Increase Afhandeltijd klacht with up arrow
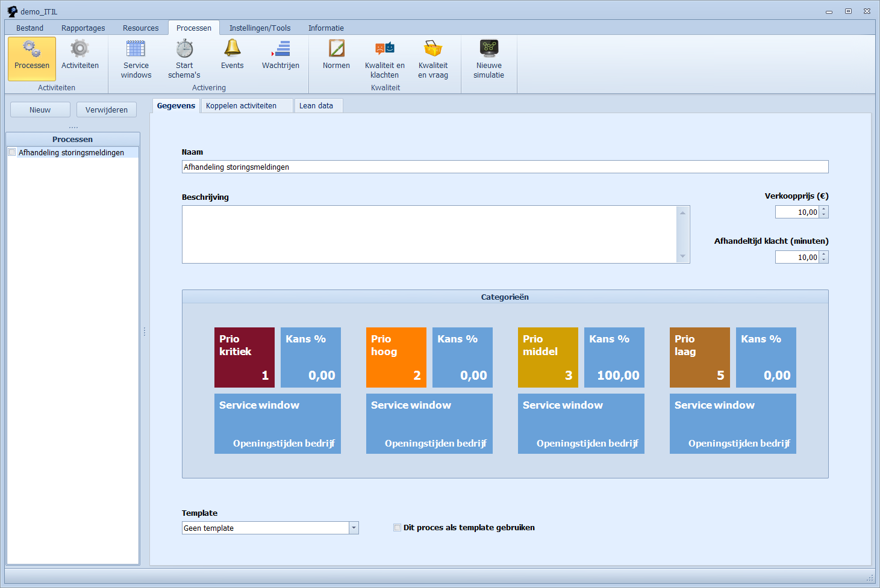The width and height of the screenshot is (880, 588). click(824, 254)
